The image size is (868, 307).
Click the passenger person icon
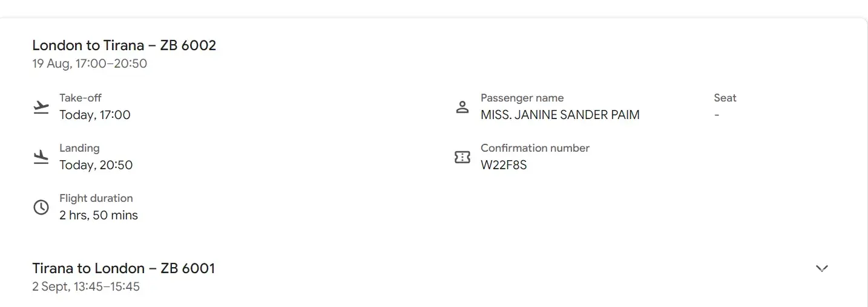462,108
